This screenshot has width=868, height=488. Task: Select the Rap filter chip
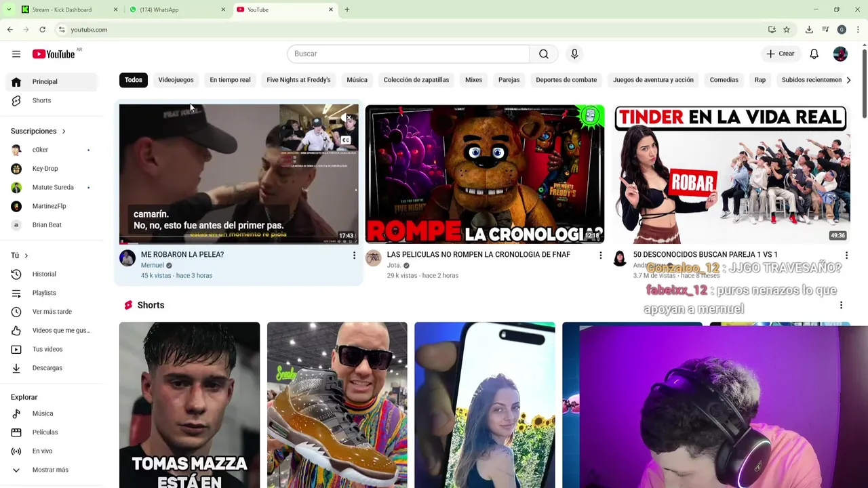pyautogui.click(x=760, y=80)
